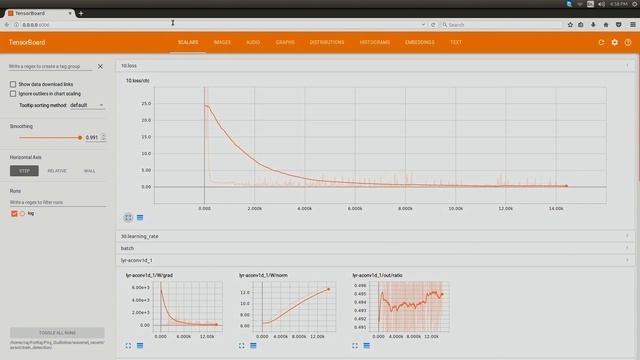Viewport: 640px width, 360px height.
Task: Switch to the TEXT tab
Action: [456, 42]
